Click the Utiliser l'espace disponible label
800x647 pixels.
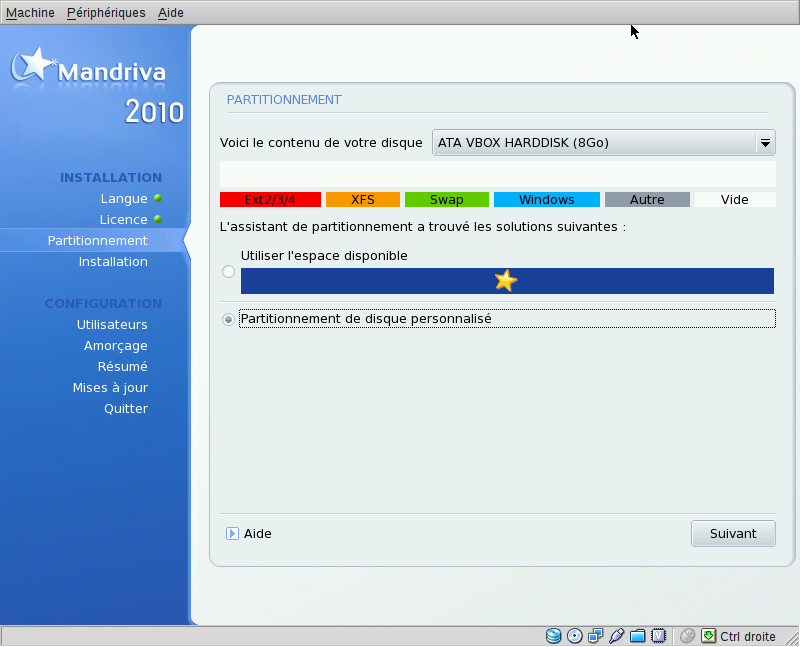pyautogui.click(x=324, y=256)
